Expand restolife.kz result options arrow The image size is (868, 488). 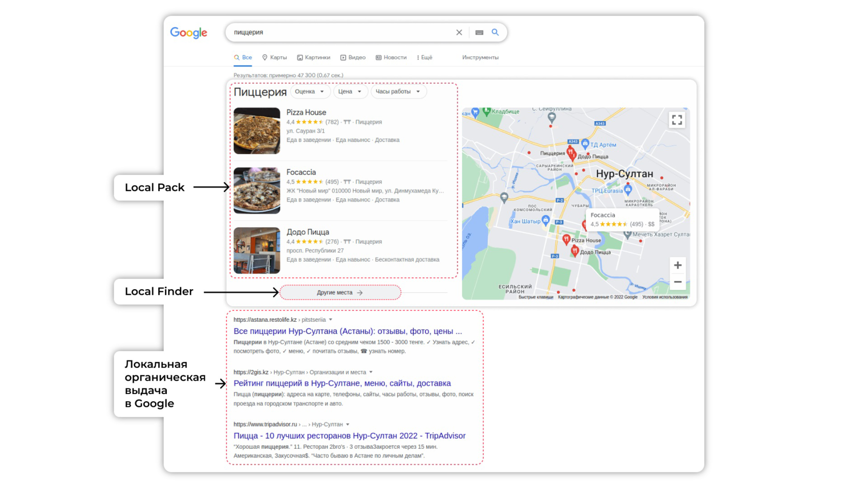(x=331, y=320)
